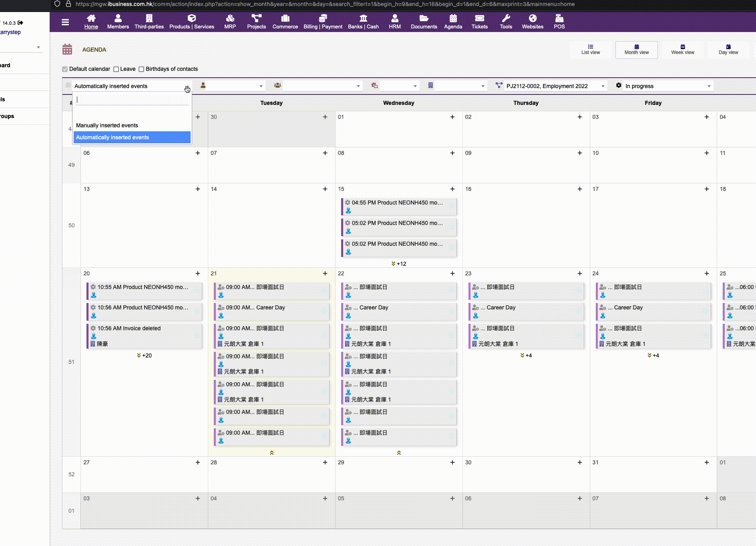This screenshot has width=756, height=546.
Task: Open the third-party filter dropdown
Action: coord(460,86)
